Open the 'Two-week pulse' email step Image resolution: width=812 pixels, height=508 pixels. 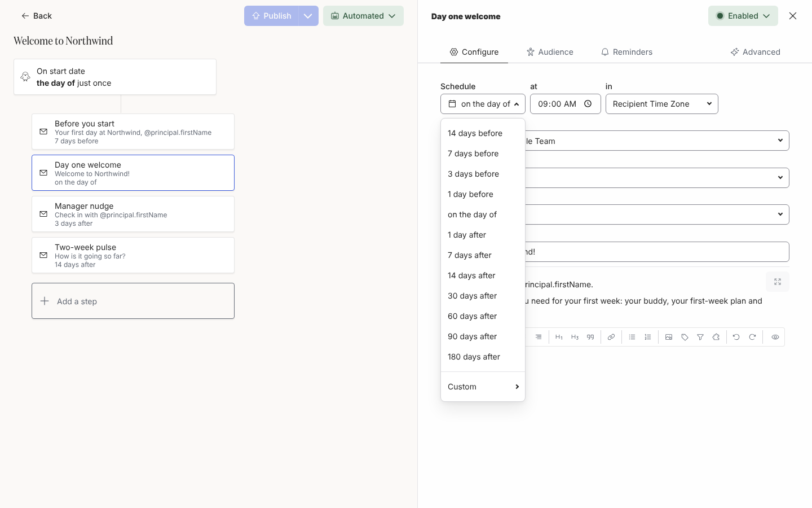(x=133, y=255)
